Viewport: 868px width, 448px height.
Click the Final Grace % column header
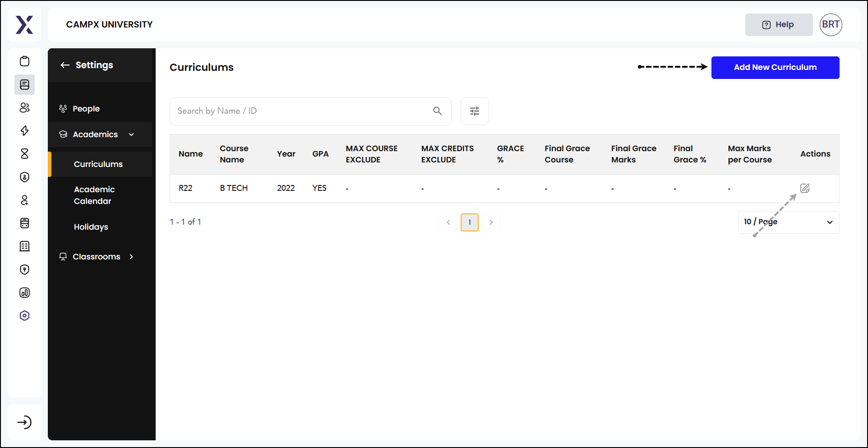click(690, 154)
